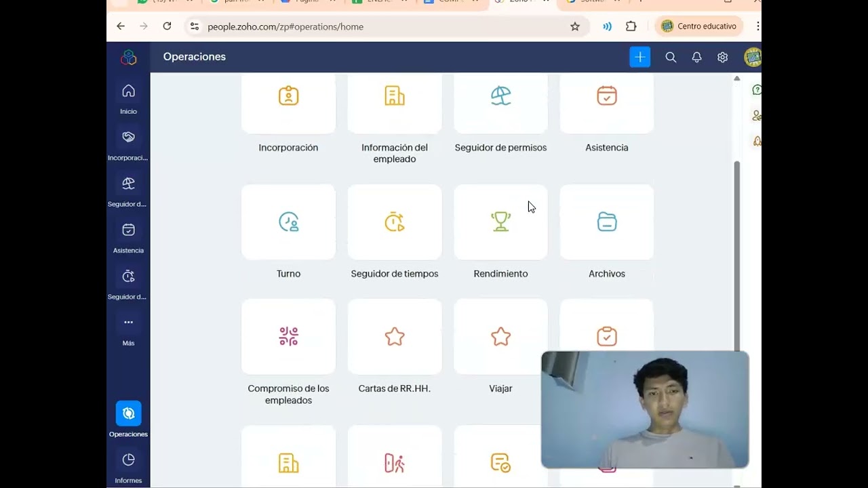Open the Turno shift card
This screenshot has height=488, width=868.
pyautogui.click(x=288, y=222)
